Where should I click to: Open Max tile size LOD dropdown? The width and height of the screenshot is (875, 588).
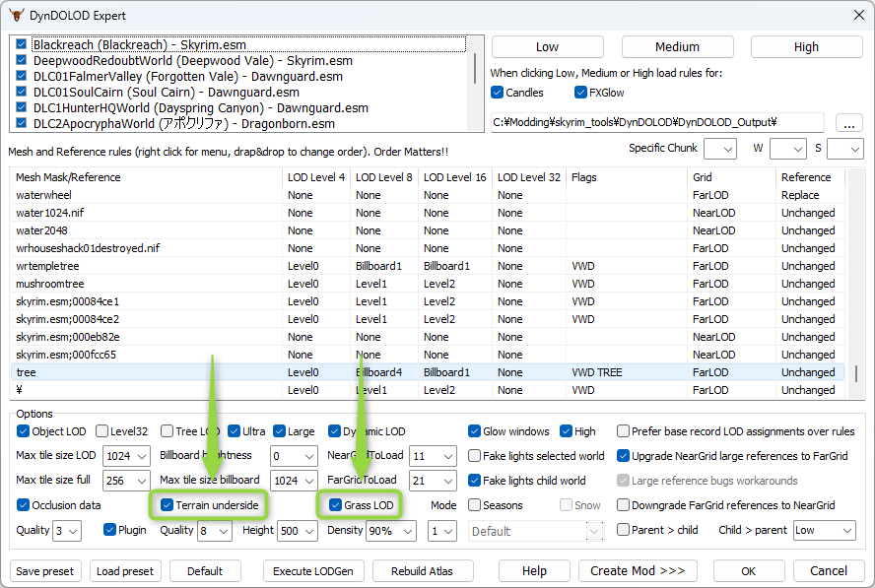pos(127,456)
